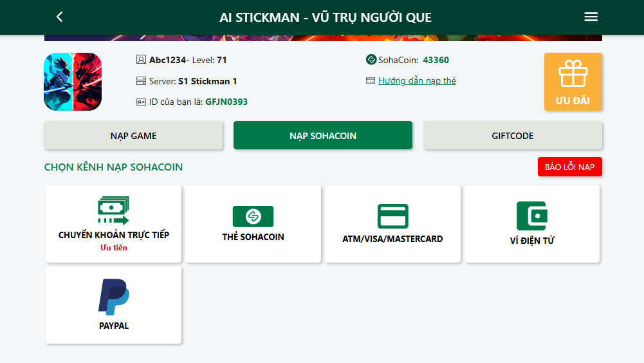Click the SohaCoin coin symbol
This screenshot has width=644, height=363.
click(x=371, y=60)
